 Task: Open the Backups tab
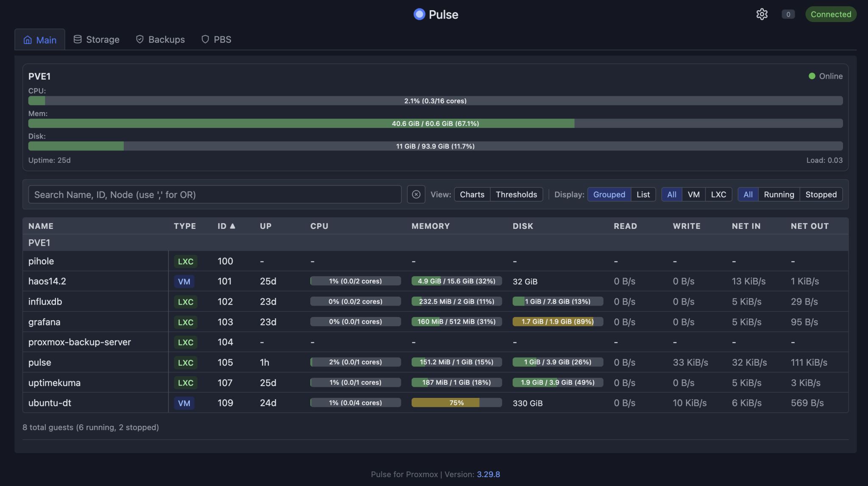pyautogui.click(x=166, y=39)
